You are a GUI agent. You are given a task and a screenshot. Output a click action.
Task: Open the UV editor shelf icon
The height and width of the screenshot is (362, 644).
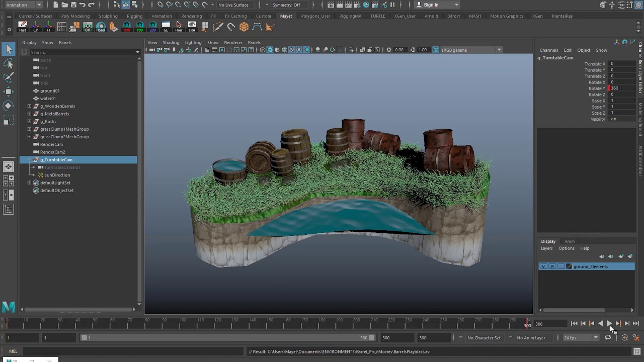[88, 27]
